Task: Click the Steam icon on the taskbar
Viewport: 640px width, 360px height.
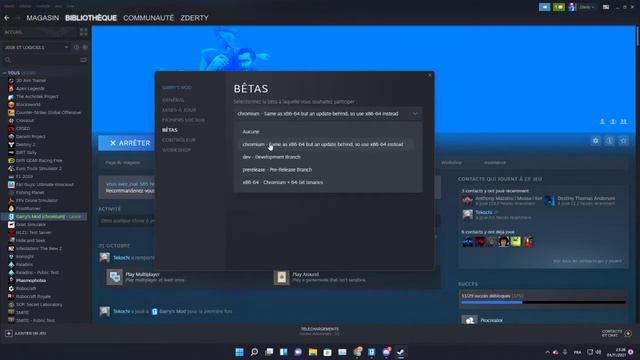Action: pos(400,352)
